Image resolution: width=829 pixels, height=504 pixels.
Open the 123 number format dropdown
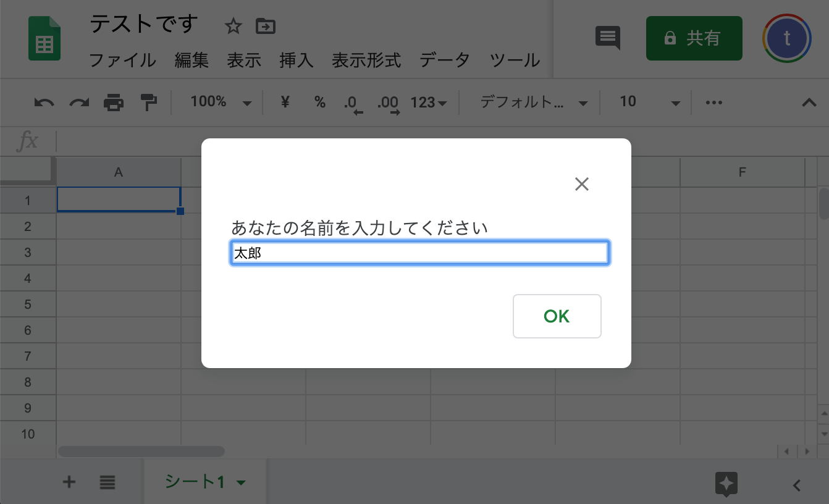tap(428, 103)
